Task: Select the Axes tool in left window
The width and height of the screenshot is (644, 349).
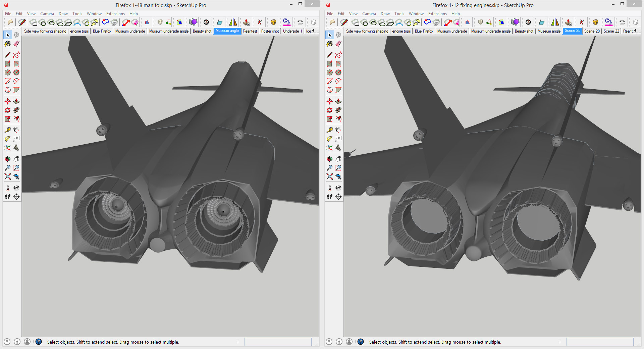Action: point(8,148)
